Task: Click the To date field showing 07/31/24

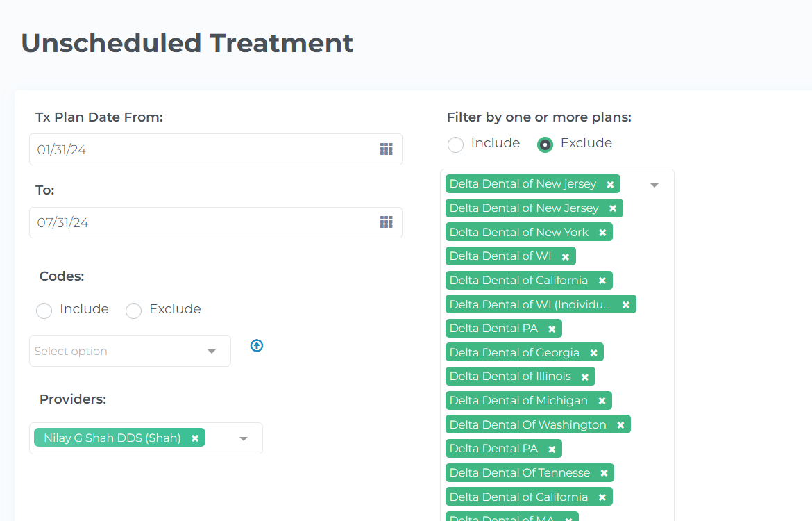Action: (215, 222)
